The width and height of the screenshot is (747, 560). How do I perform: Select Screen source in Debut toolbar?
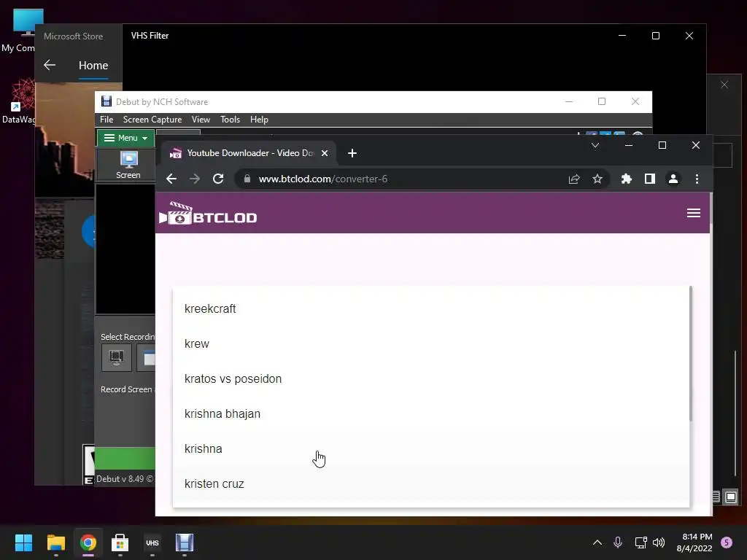click(128, 165)
